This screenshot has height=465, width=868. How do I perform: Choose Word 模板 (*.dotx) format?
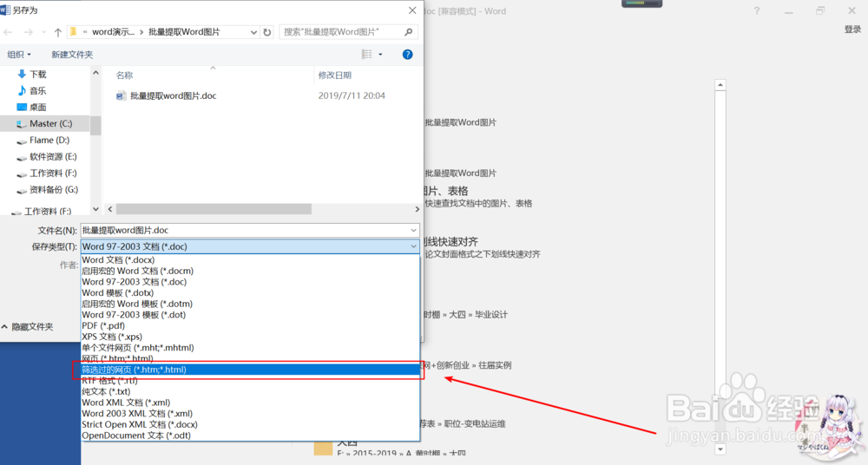click(250, 293)
